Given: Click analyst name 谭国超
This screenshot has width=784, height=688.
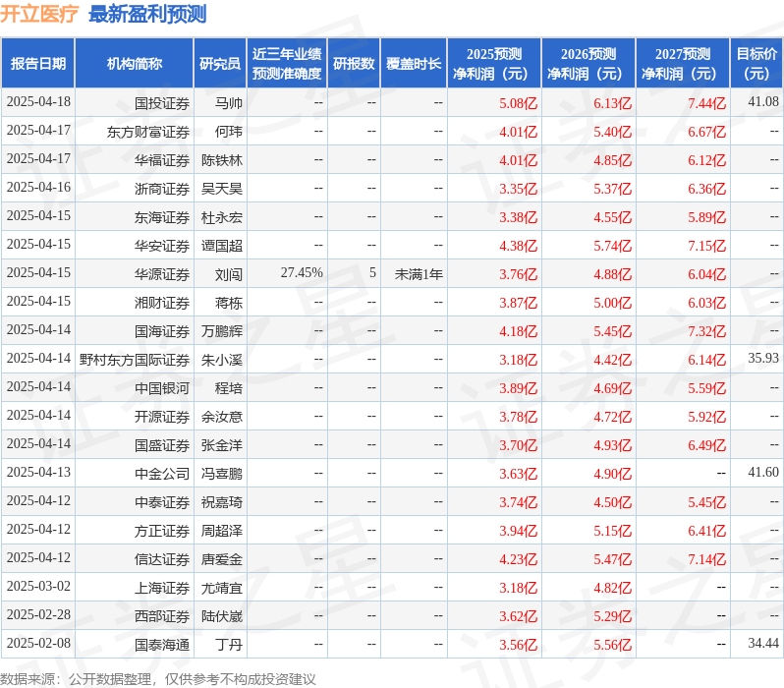Looking at the screenshot, I should (222, 246).
